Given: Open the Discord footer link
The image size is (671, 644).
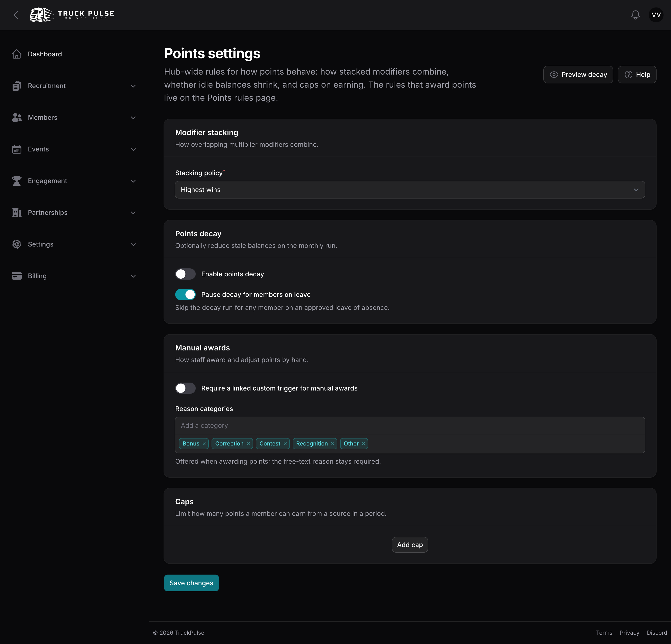Looking at the screenshot, I should 657,633.
